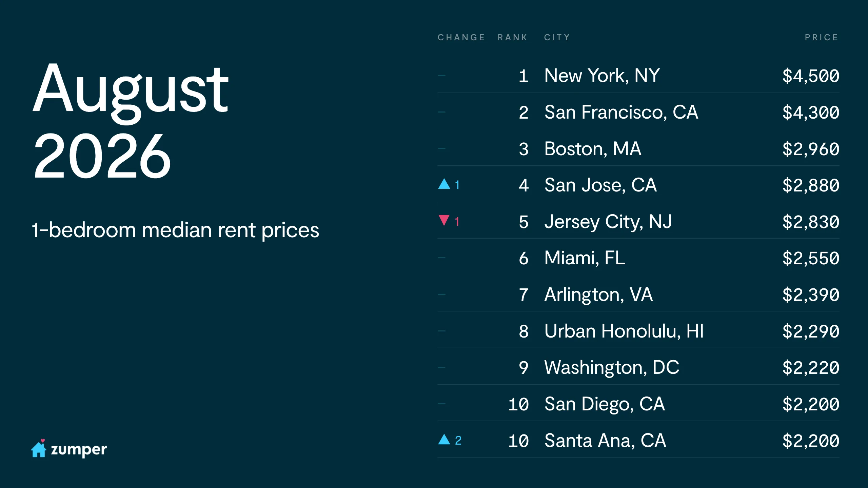Screen dimensions: 868x488
Task: Click the PRICE column header
Action: (822, 37)
